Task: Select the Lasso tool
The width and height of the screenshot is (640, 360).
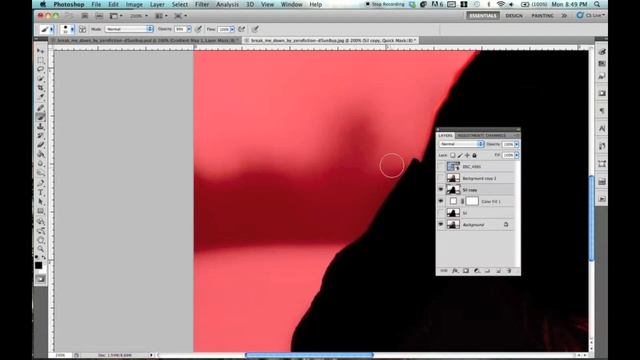Action: coord(40,69)
